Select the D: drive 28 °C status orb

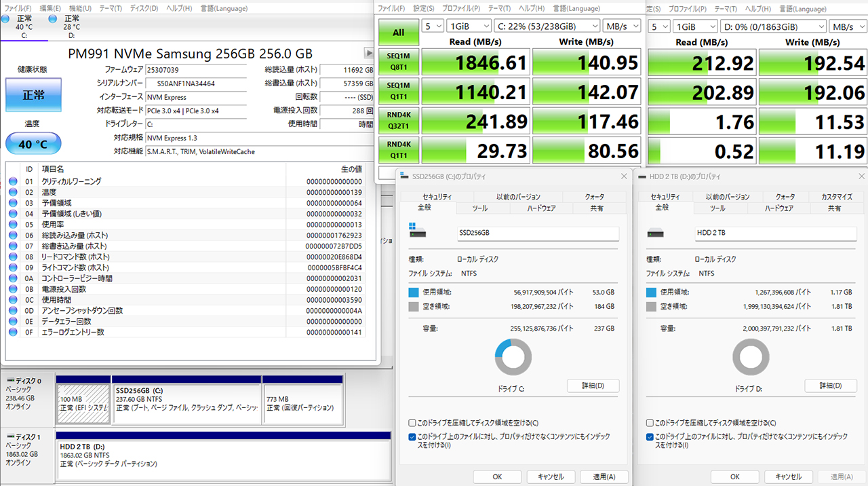[53, 20]
